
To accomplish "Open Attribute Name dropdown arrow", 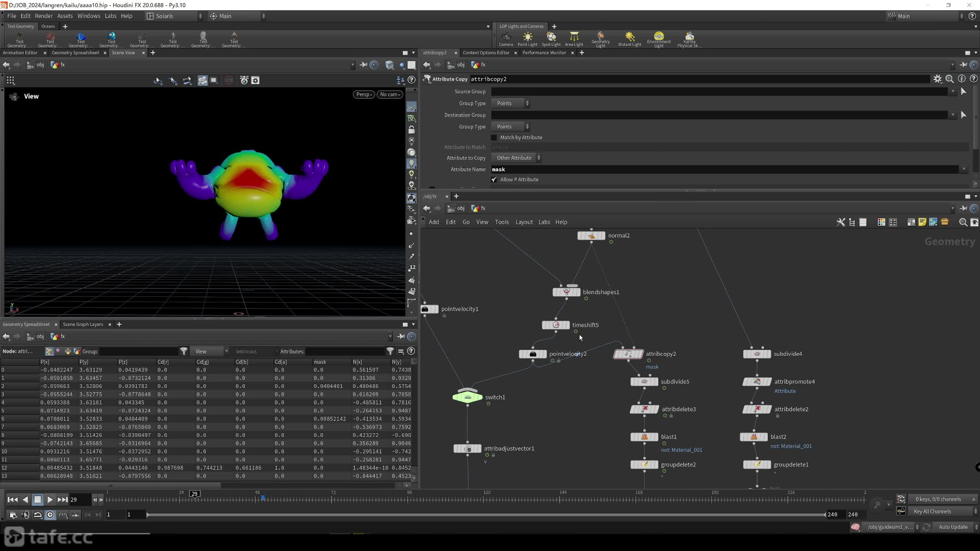I will [x=963, y=169].
